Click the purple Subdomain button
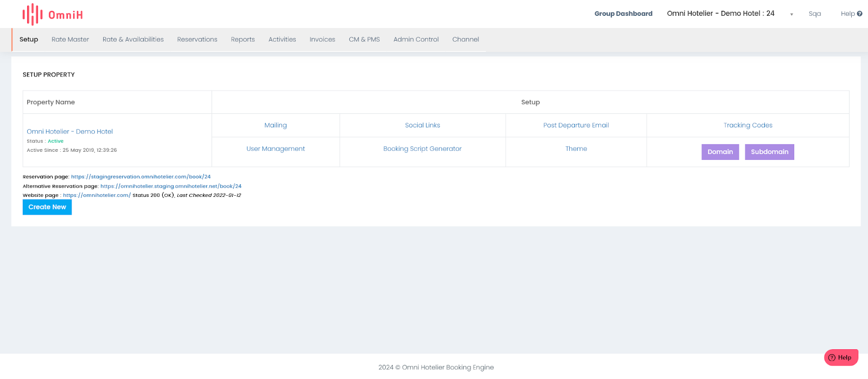 769,152
